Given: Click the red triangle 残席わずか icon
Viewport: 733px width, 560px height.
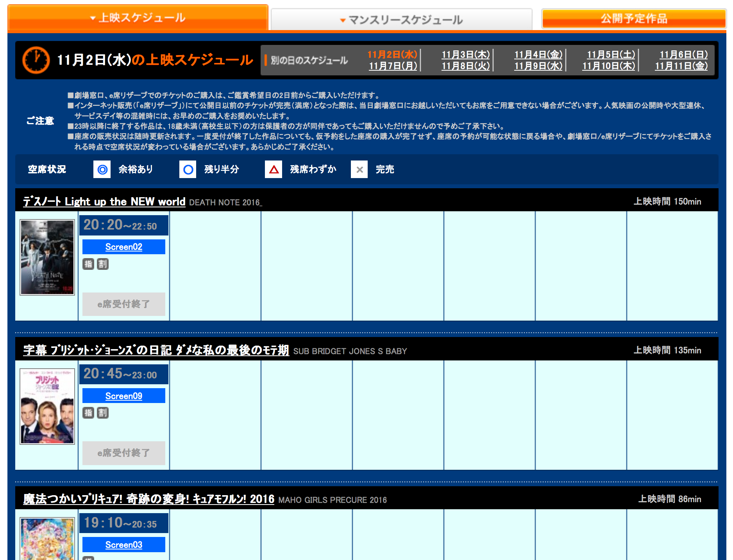Looking at the screenshot, I should point(274,169).
